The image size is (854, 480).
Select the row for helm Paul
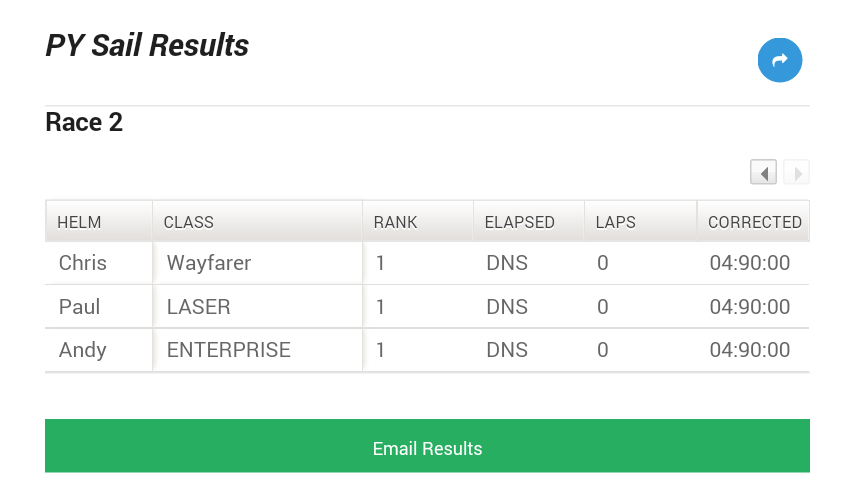80,307
